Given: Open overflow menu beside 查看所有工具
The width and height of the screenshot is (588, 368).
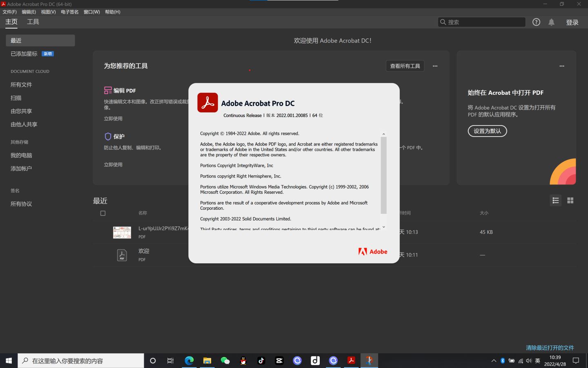Looking at the screenshot, I should coord(435,66).
